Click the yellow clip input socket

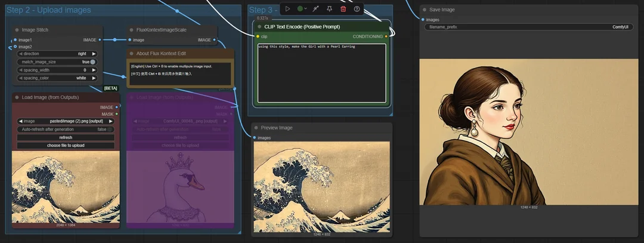point(258,36)
